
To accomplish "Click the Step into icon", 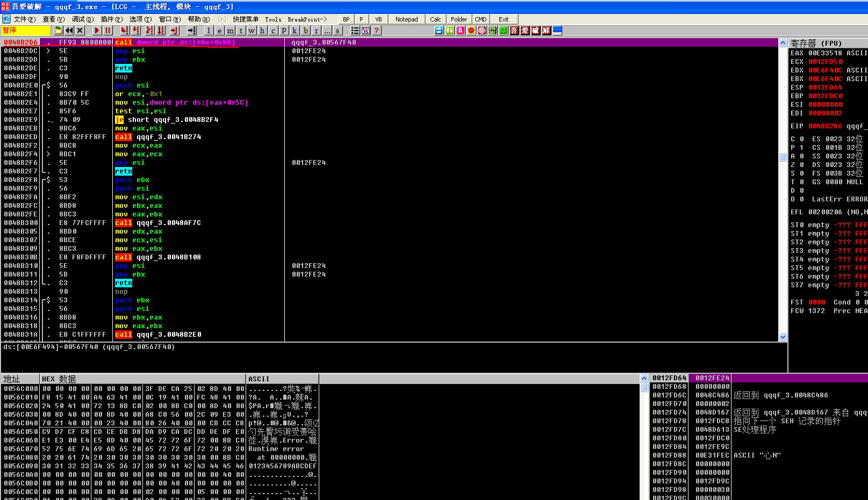I will tap(125, 31).
